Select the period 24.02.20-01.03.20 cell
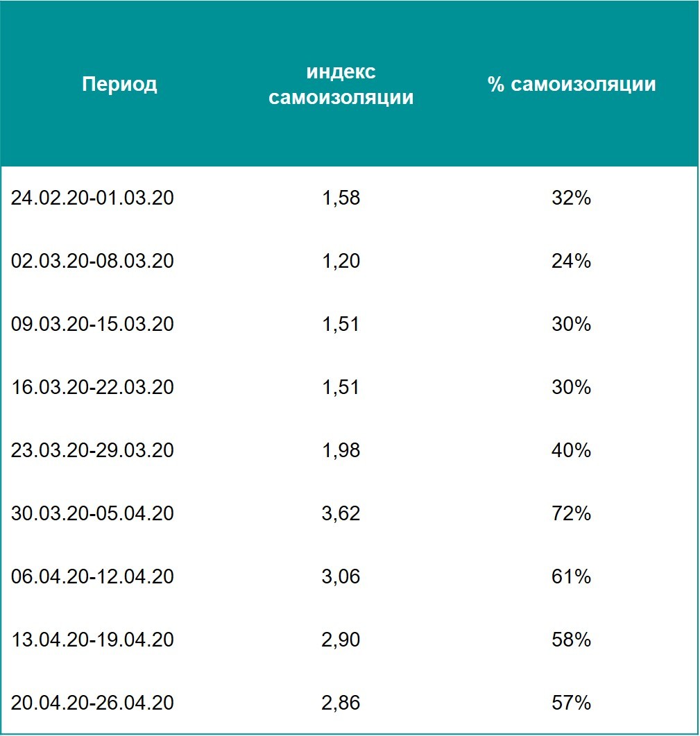This screenshot has height=736, width=700. (92, 198)
